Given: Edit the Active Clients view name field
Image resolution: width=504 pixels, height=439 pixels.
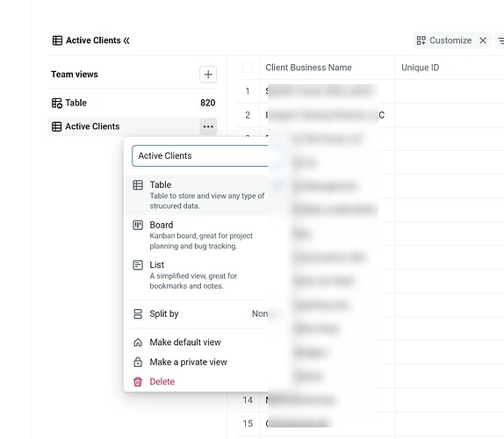Looking at the screenshot, I should point(200,156).
